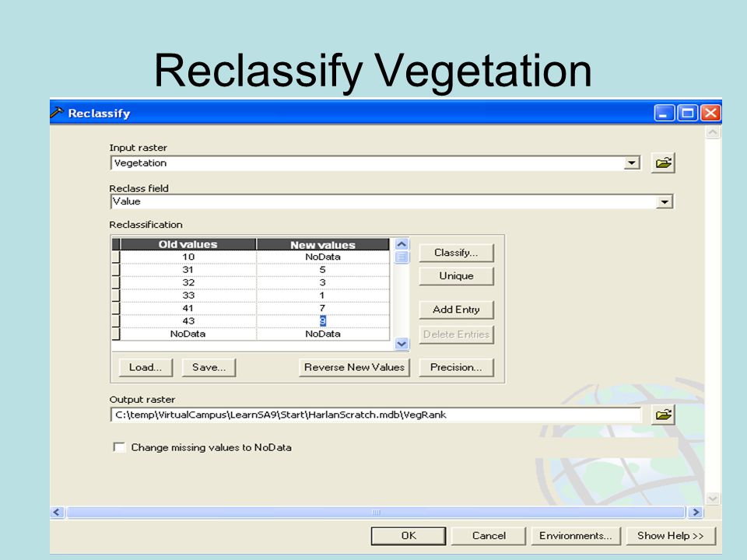Image resolution: width=747 pixels, height=560 pixels.
Task: Select the NoData old value cell in last row
Action: click(188, 334)
